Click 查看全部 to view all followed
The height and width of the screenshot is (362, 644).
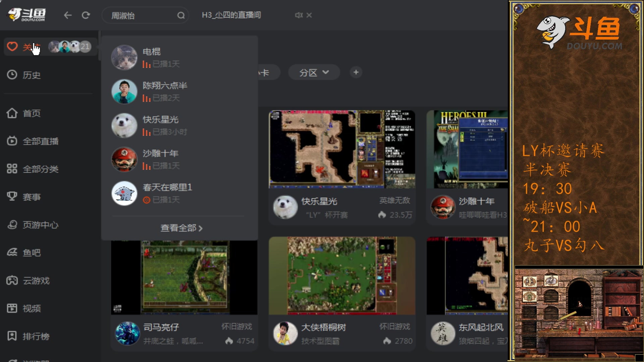click(181, 228)
